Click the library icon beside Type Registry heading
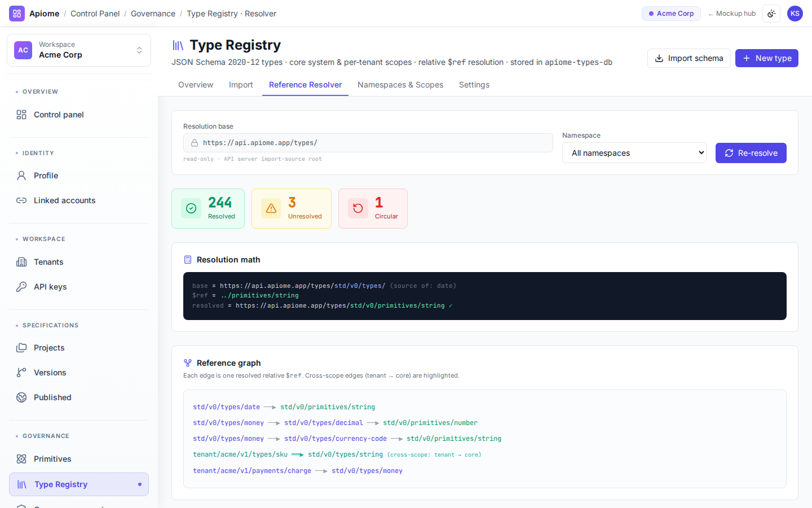The image size is (812, 508). (x=178, y=45)
